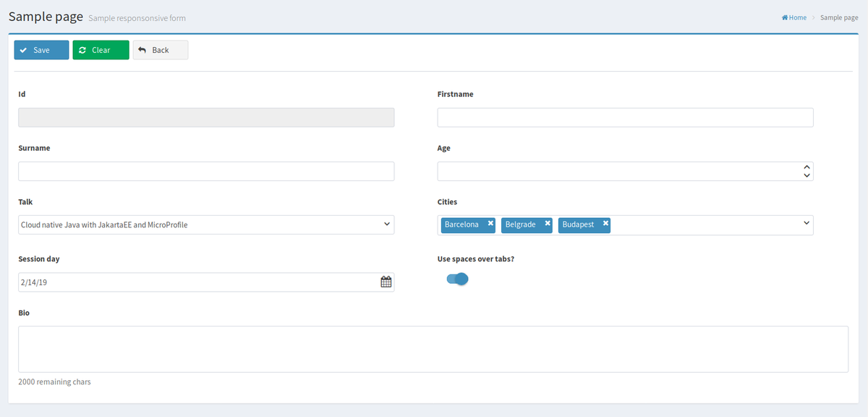The width and height of the screenshot is (868, 417).
Task: Remove the Budapest city tag
Action: pos(605,224)
